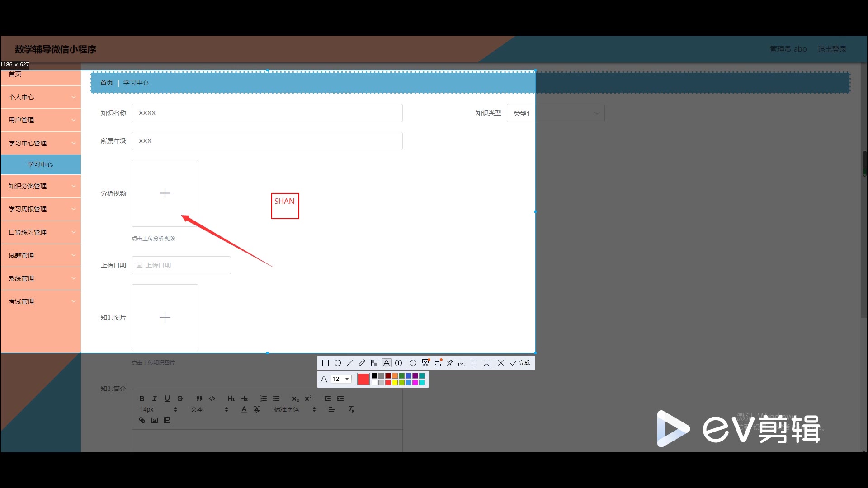The height and width of the screenshot is (488, 868).
Task: Select the numbered step marker tool
Action: point(398,363)
